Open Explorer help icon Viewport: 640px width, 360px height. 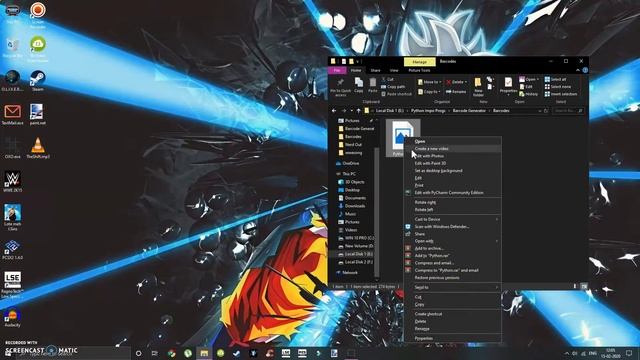pyautogui.click(x=585, y=70)
